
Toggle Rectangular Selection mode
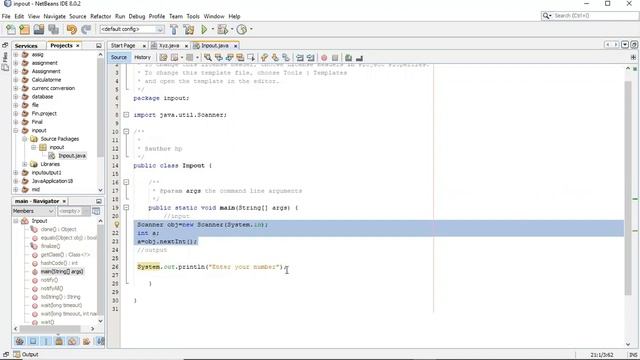(251, 58)
